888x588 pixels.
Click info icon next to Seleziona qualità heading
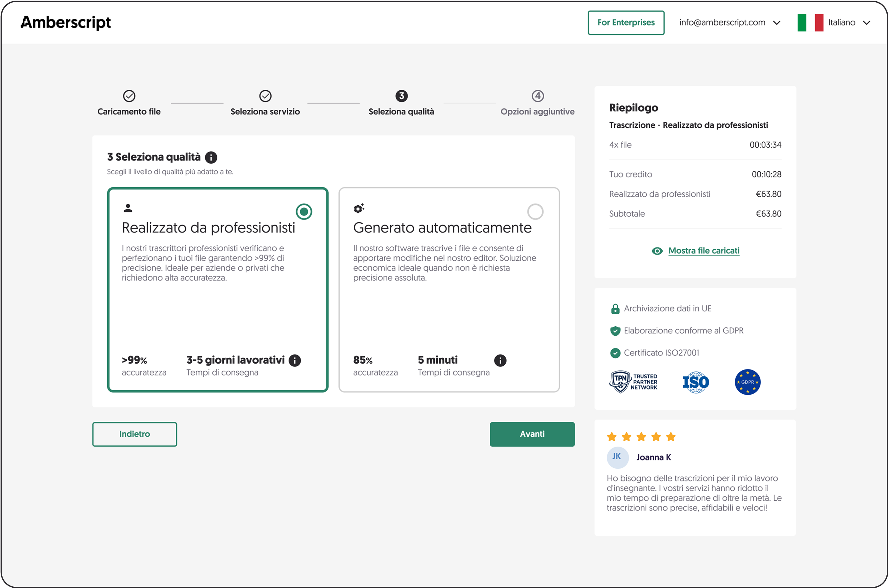(211, 157)
